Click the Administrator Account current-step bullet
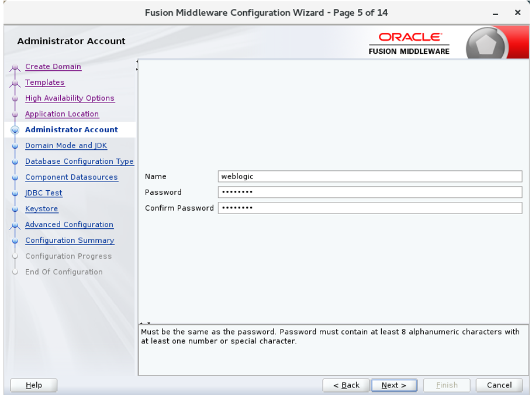The width and height of the screenshot is (532, 395). 15,130
